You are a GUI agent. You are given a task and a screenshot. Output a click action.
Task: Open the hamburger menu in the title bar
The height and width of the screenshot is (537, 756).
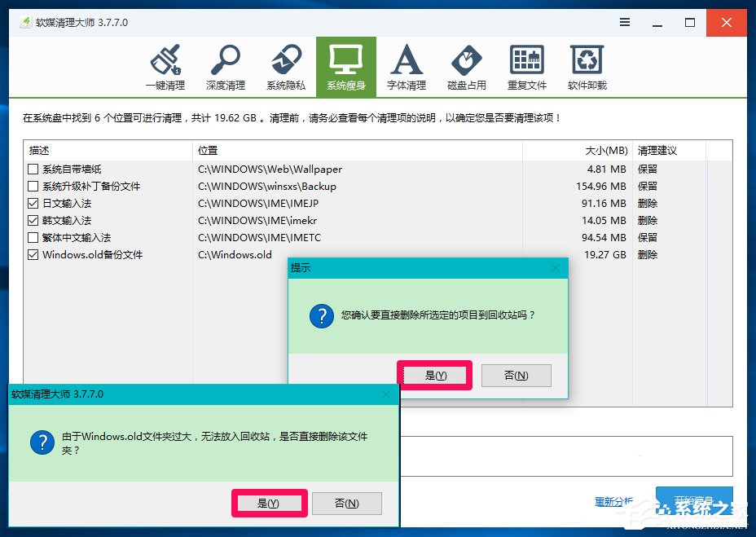(x=625, y=23)
